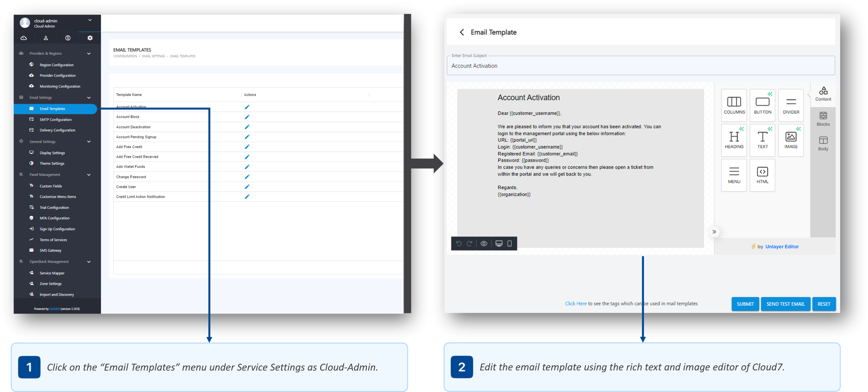
Task: Toggle the preview eye icon
Action: (484, 243)
